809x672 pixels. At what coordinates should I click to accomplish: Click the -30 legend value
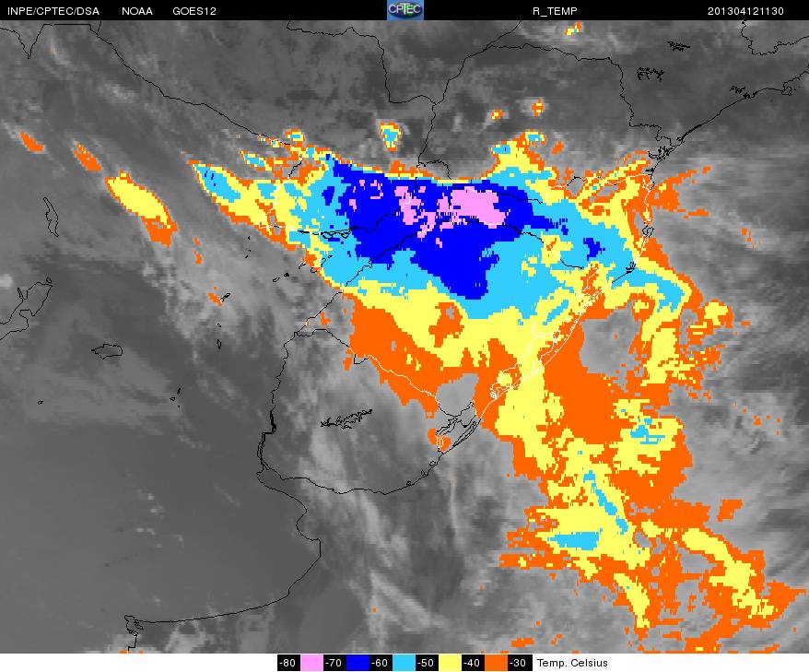(519, 663)
